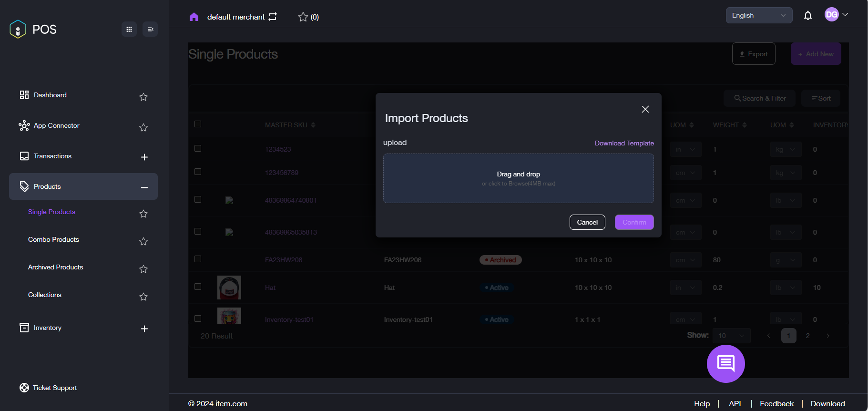Screen dimensions: 868x411
Task: Open Archived Products in the sidebar
Action: 55,267
